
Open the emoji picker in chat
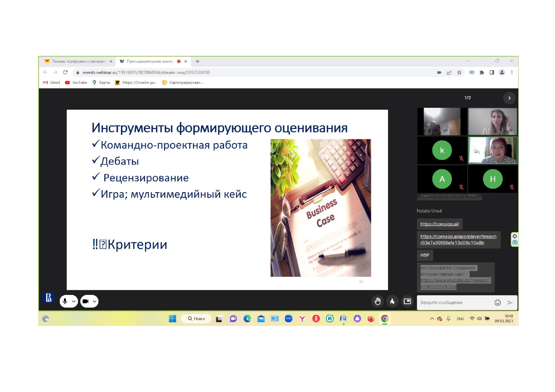(497, 303)
